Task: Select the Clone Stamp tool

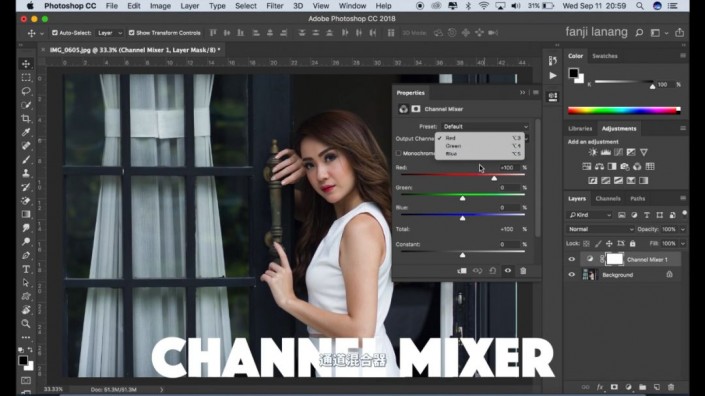Action: pos(26,173)
